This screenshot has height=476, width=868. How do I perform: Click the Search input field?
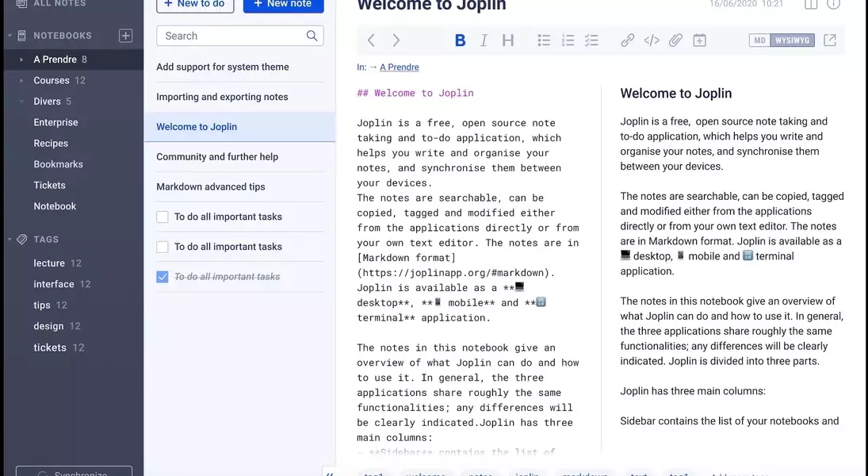tap(239, 36)
